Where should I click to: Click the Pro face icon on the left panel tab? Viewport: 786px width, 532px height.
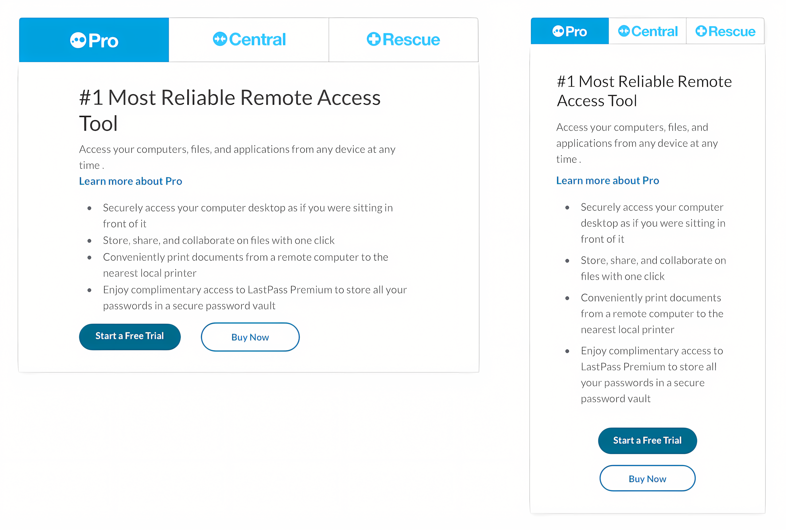[79, 40]
